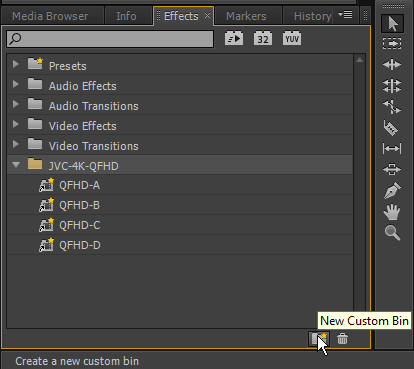Select the QFHD-B preset icon
The height and width of the screenshot is (369, 414).
[46, 205]
